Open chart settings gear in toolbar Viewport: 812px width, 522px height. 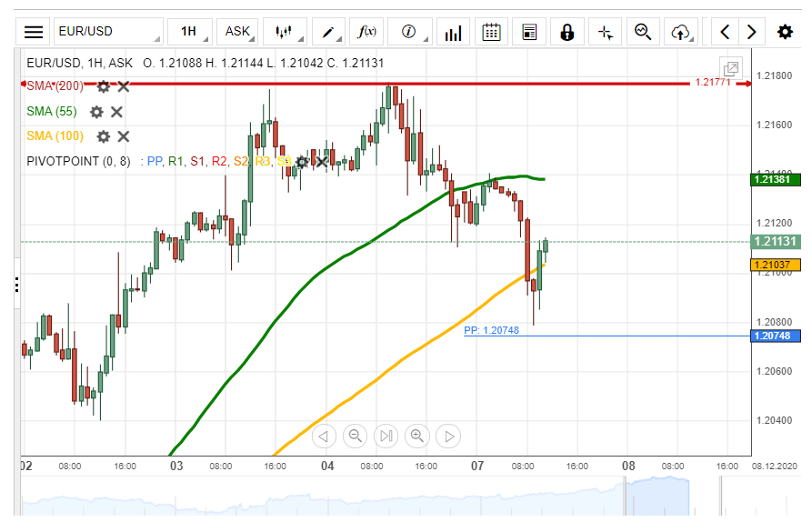(785, 32)
